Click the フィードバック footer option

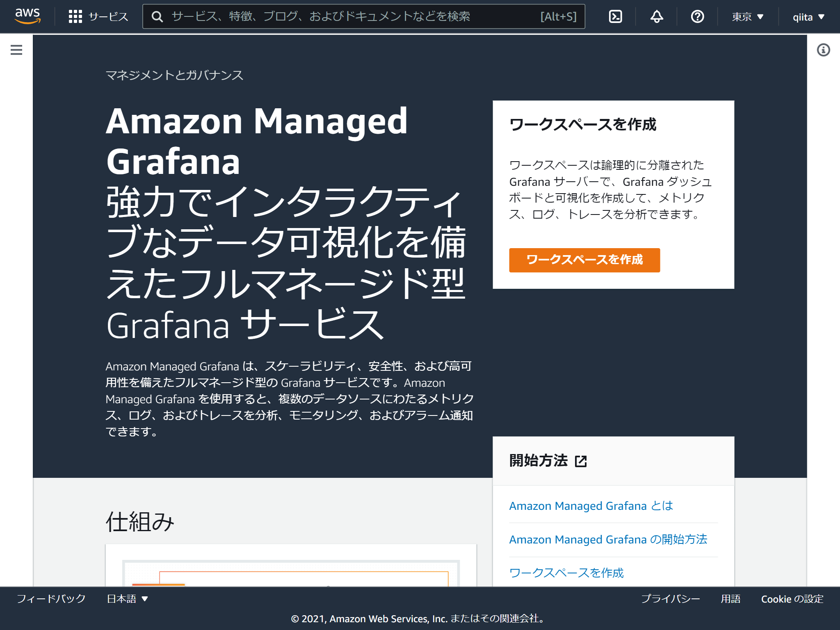click(x=50, y=599)
